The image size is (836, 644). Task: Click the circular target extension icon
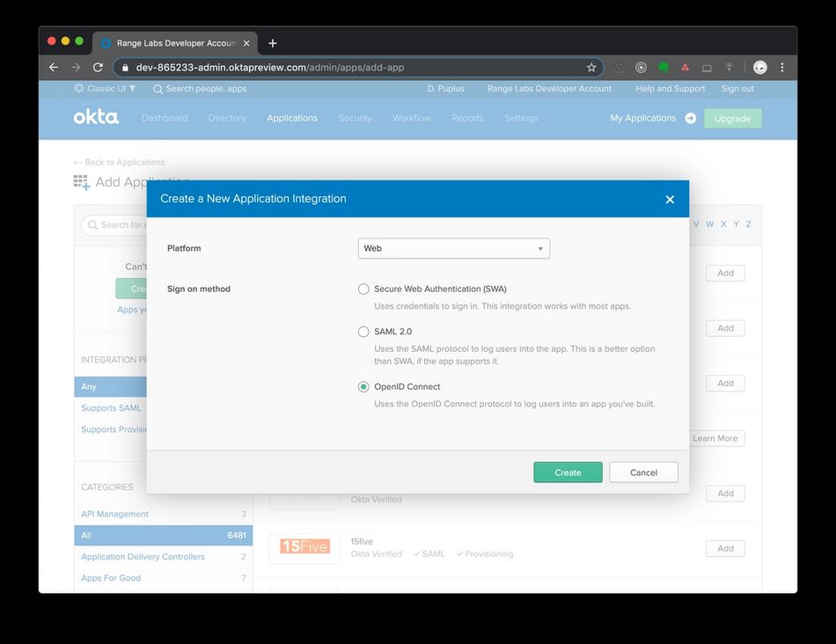coord(641,67)
